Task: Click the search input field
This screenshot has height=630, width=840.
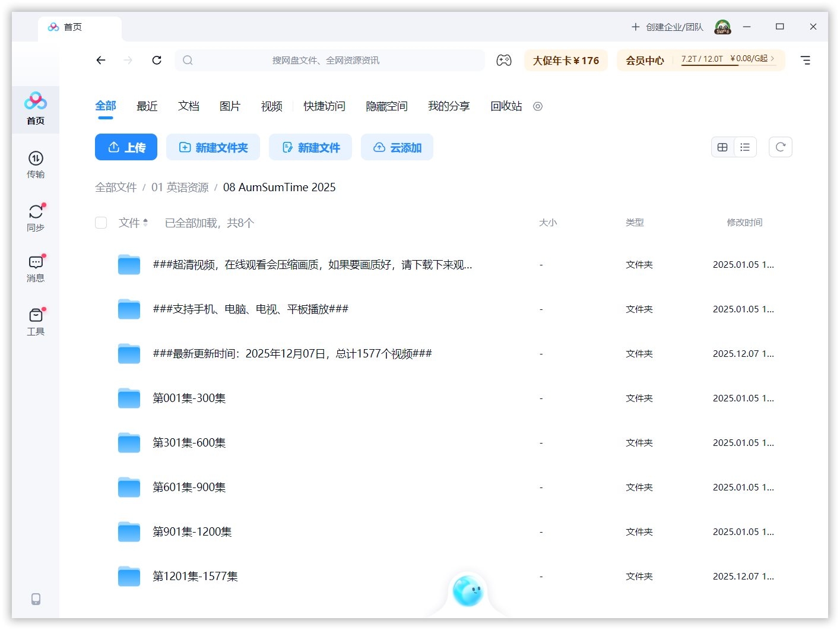Action: coord(330,60)
